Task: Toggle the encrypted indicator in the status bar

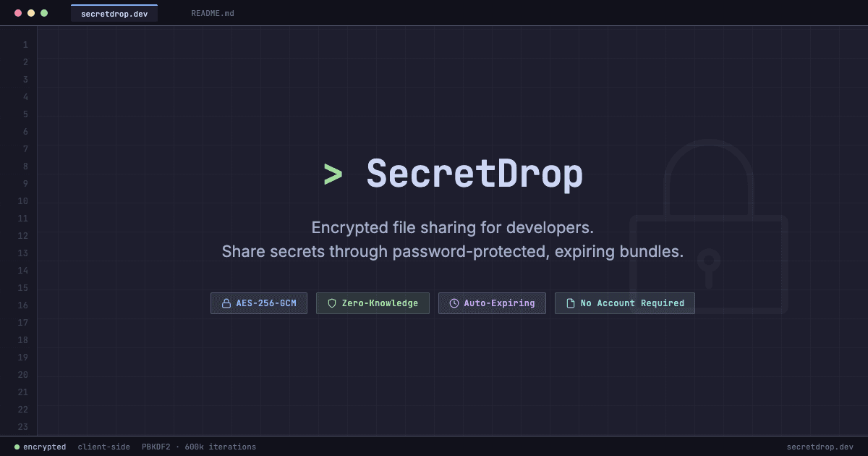Action: (40, 447)
